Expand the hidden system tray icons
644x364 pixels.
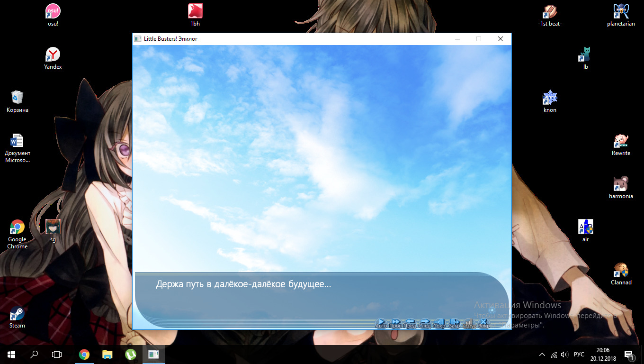pyautogui.click(x=542, y=355)
